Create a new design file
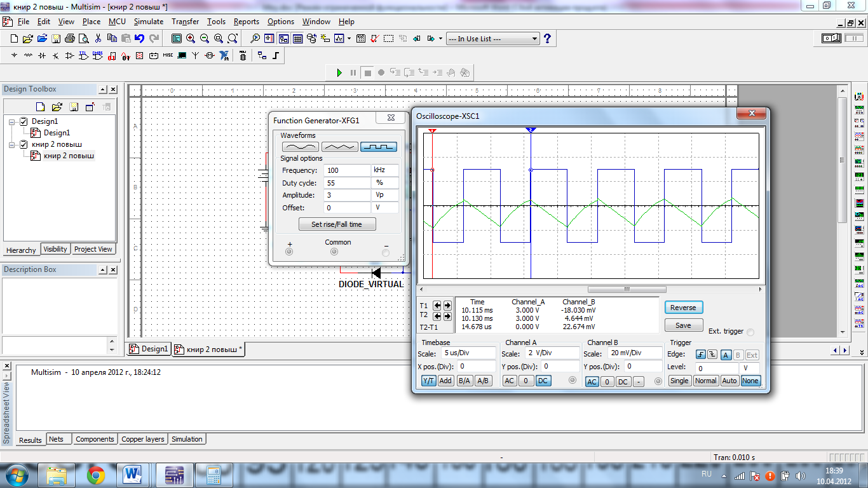The image size is (868, 488). [x=14, y=39]
